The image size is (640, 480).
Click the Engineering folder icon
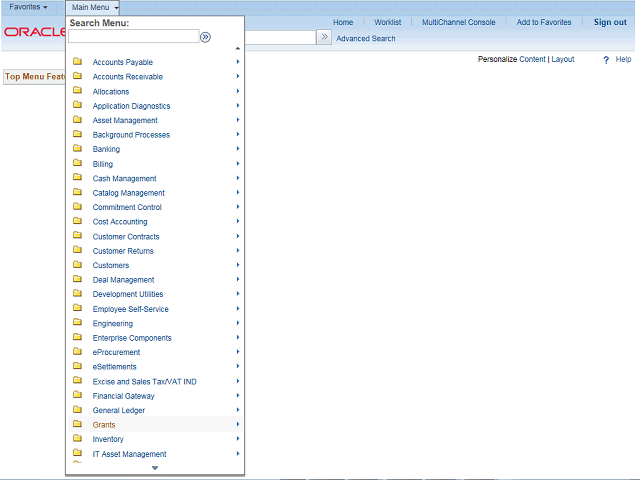coord(77,322)
